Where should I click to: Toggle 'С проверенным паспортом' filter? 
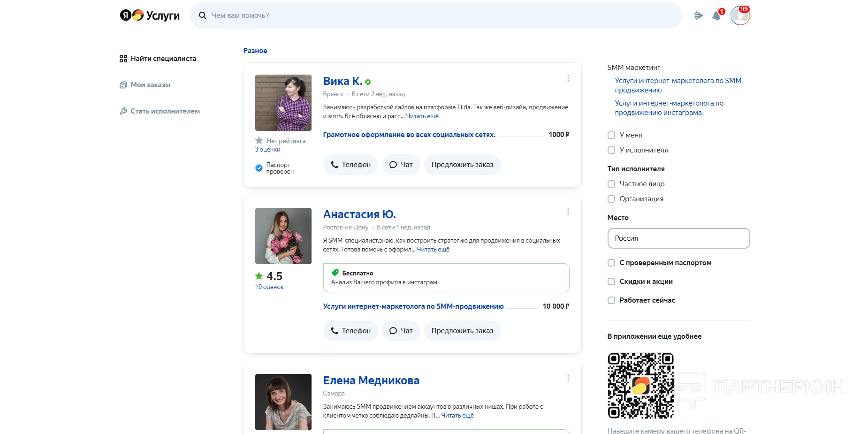(x=611, y=263)
